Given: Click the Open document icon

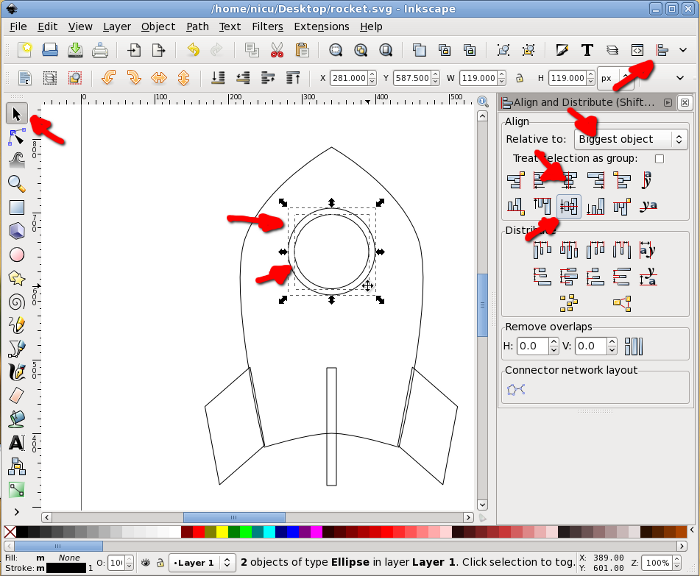Looking at the screenshot, I should click(50, 50).
